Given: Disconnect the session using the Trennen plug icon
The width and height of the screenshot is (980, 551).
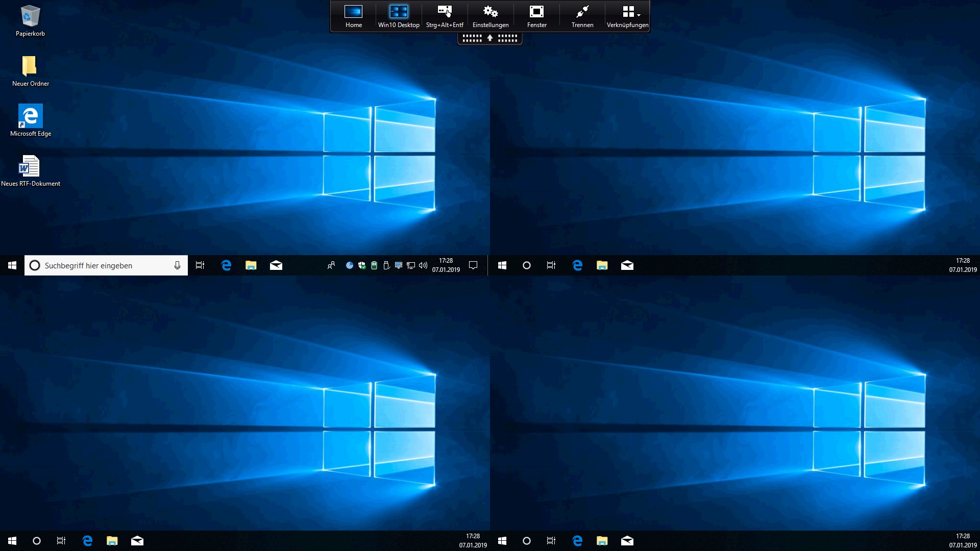Looking at the screenshot, I should [x=581, y=14].
